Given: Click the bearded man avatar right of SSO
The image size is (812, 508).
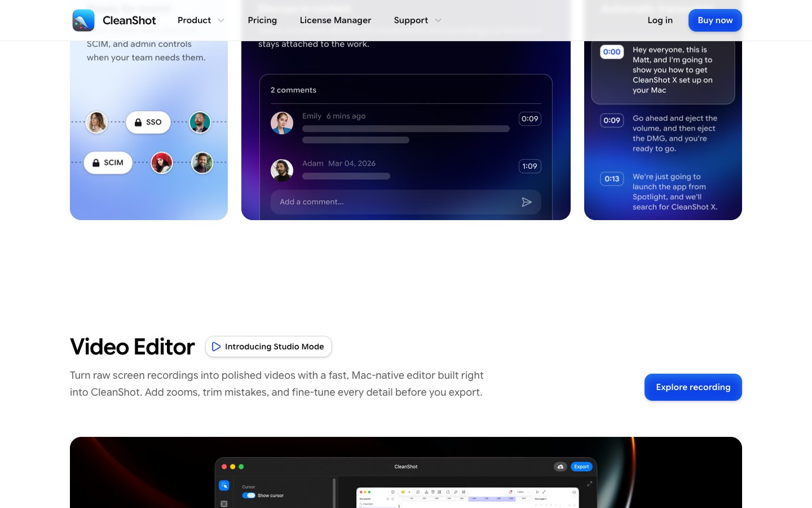Looking at the screenshot, I should tap(200, 122).
